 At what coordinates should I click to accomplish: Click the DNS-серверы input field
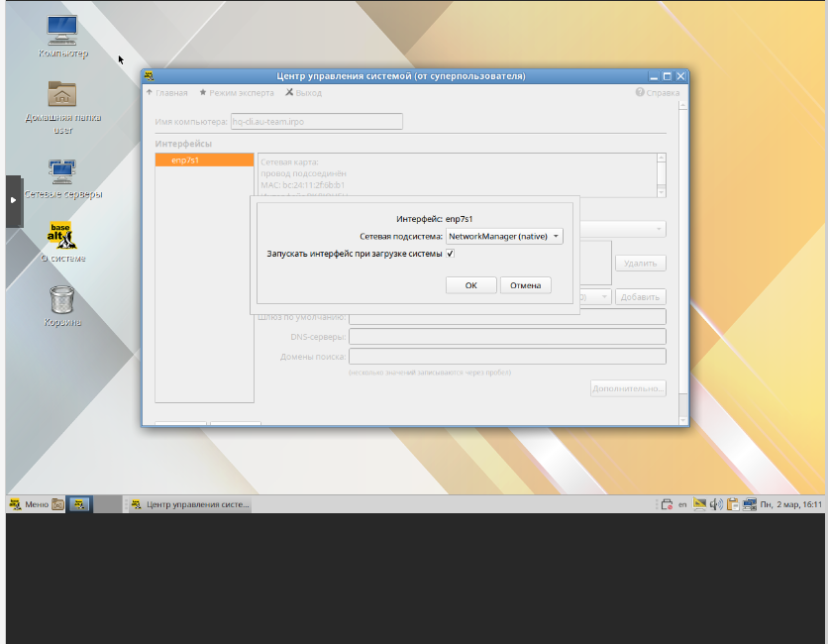(x=507, y=337)
